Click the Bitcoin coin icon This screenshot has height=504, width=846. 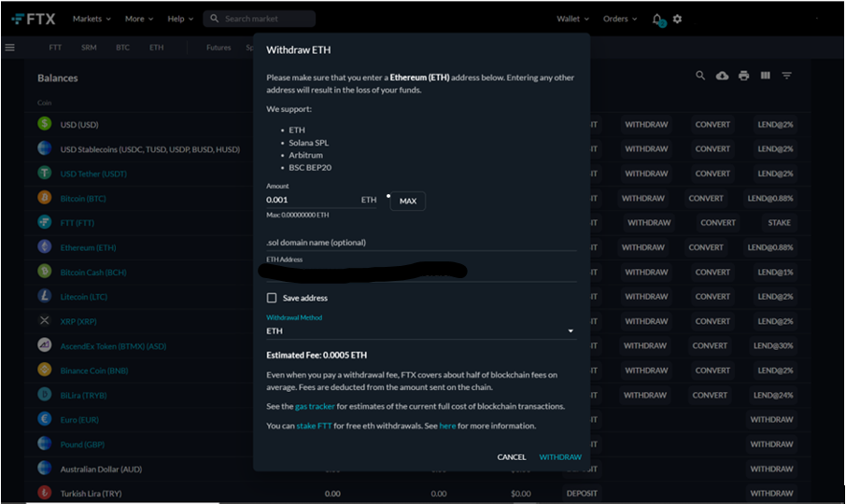(45, 197)
